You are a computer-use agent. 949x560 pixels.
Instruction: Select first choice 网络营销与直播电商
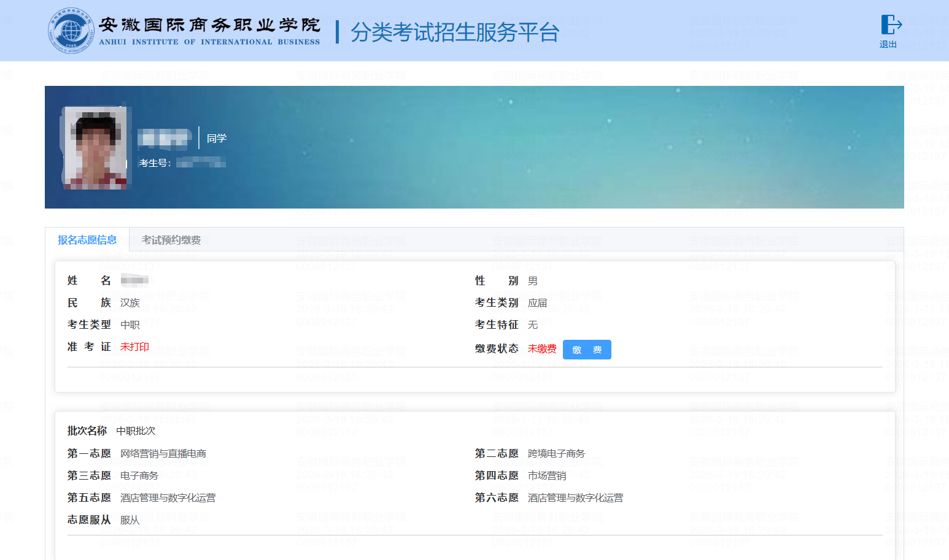(163, 453)
